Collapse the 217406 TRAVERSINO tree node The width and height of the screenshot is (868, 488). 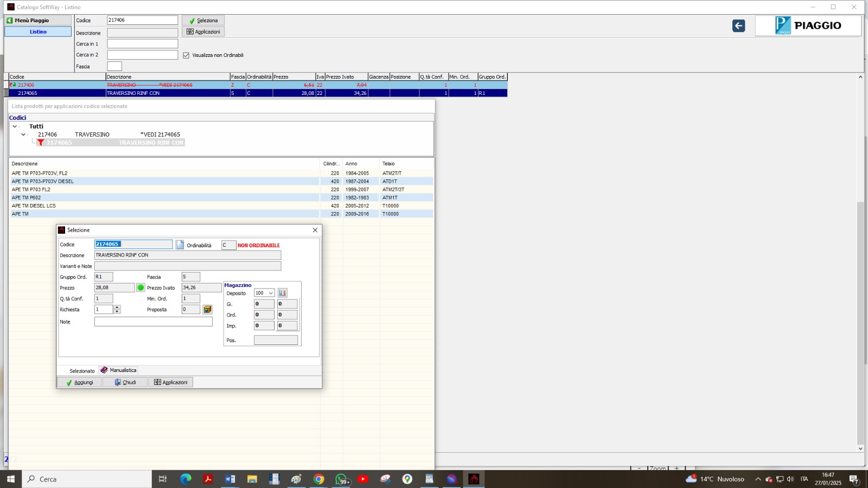[x=23, y=134]
